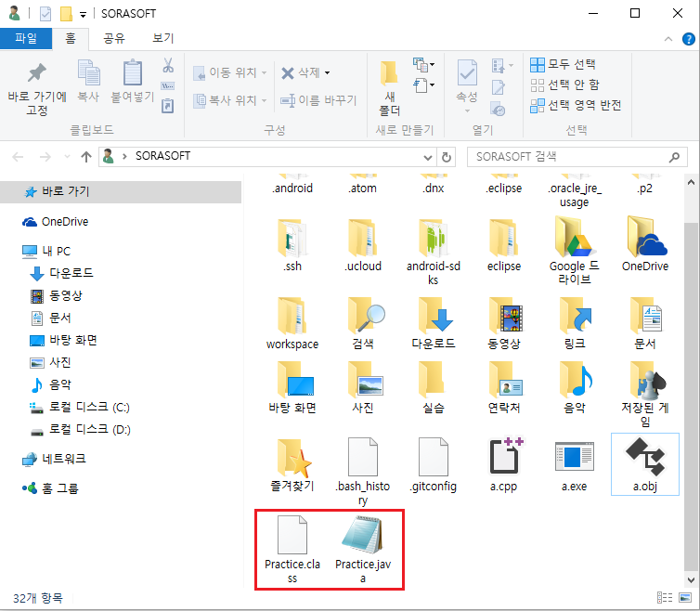Click the SORASOFT address bar path

(162, 156)
